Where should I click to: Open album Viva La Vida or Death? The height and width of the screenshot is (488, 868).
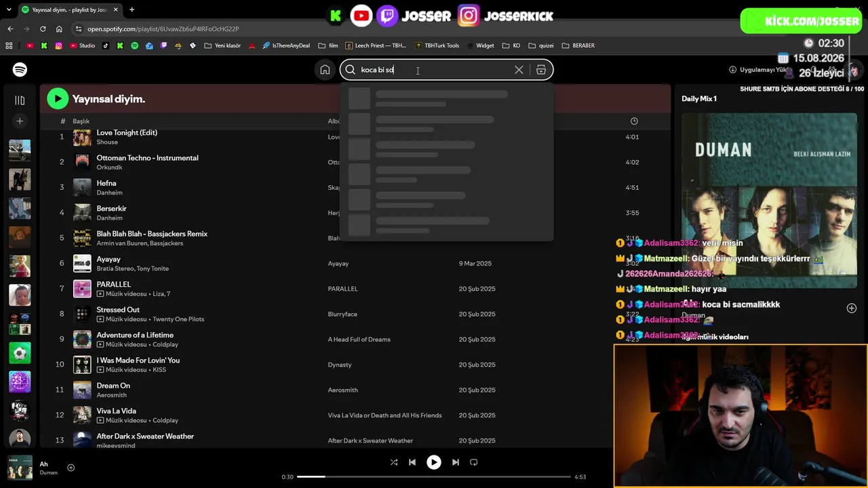tap(384, 415)
